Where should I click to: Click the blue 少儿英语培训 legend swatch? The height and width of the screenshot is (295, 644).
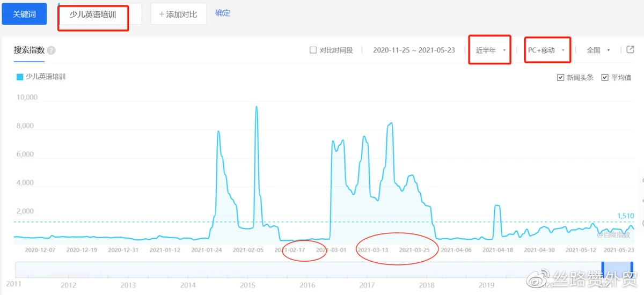(x=20, y=77)
